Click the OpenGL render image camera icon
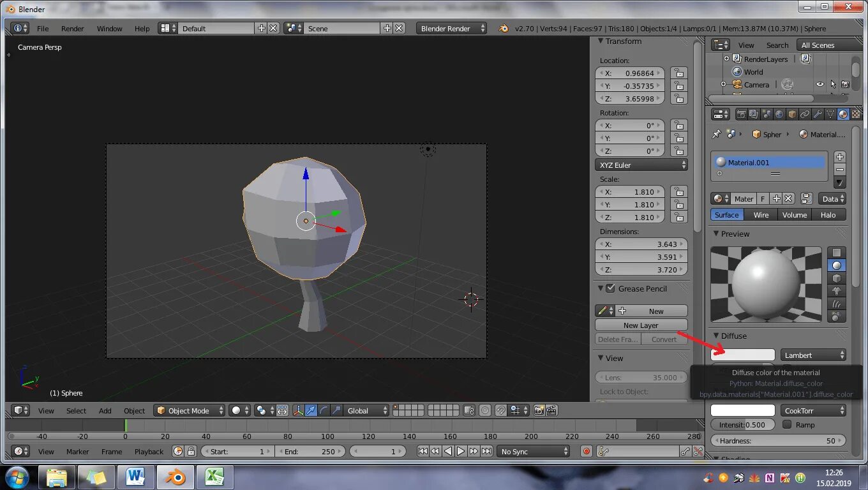The image size is (868, 490). (x=539, y=411)
